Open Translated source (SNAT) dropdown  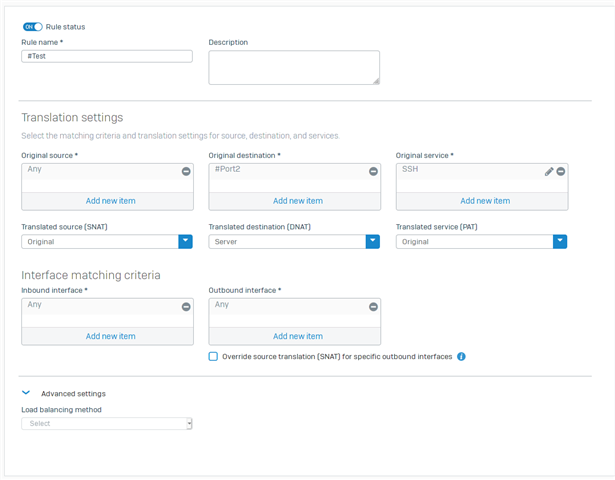click(x=107, y=242)
